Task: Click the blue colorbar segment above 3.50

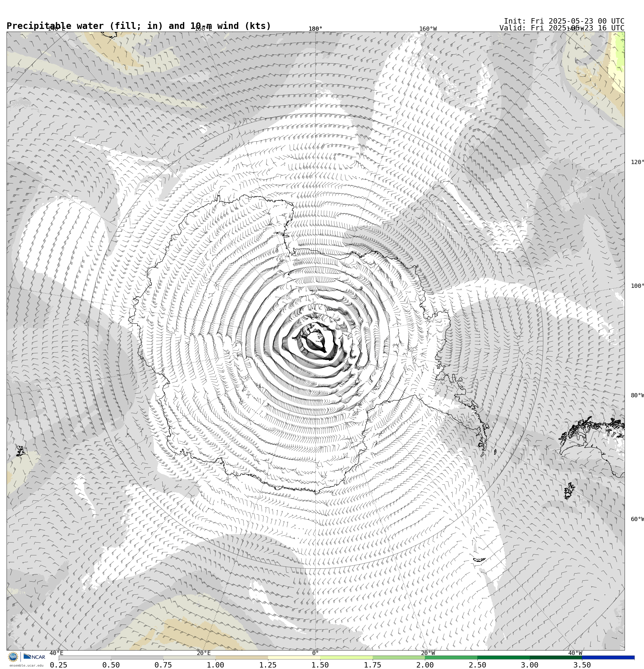Action: point(609,657)
